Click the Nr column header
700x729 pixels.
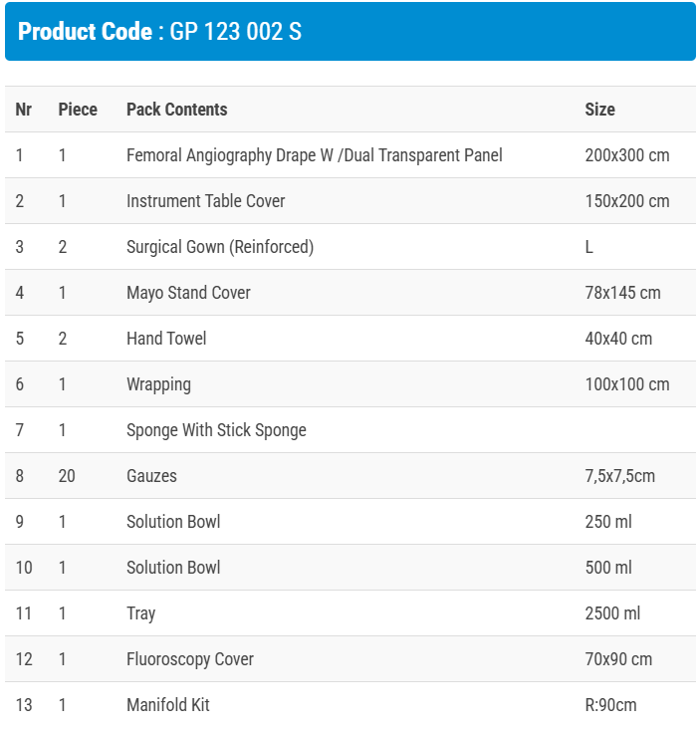[x=24, y=110]
